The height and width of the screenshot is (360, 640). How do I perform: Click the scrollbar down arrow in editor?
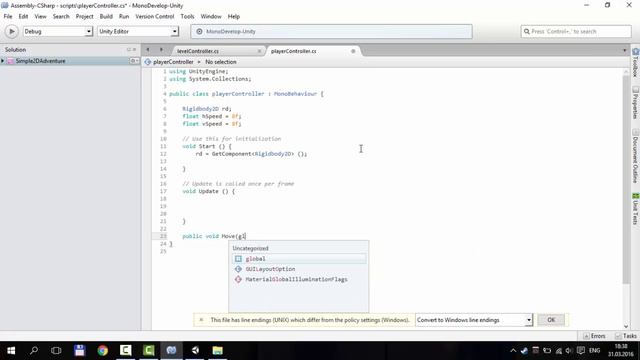click(626, 326)
